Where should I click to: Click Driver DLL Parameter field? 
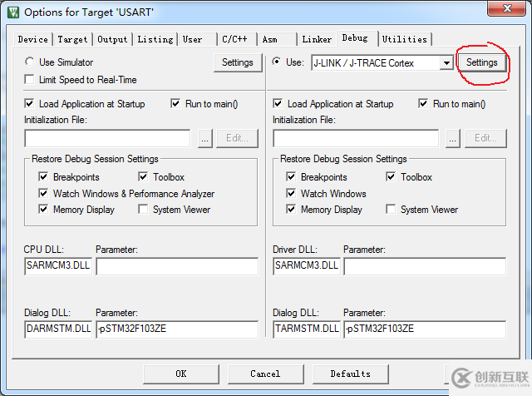(x=425, y=266)
